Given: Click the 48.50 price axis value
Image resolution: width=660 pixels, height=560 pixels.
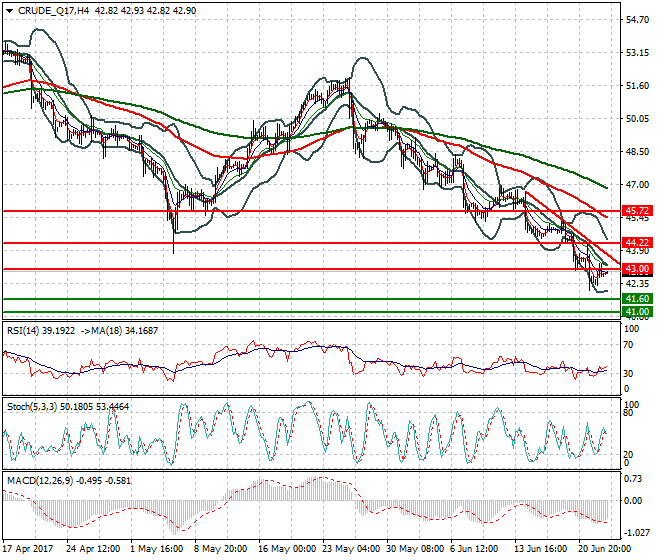Looking at the screenshot, I should tap(637, 152).
